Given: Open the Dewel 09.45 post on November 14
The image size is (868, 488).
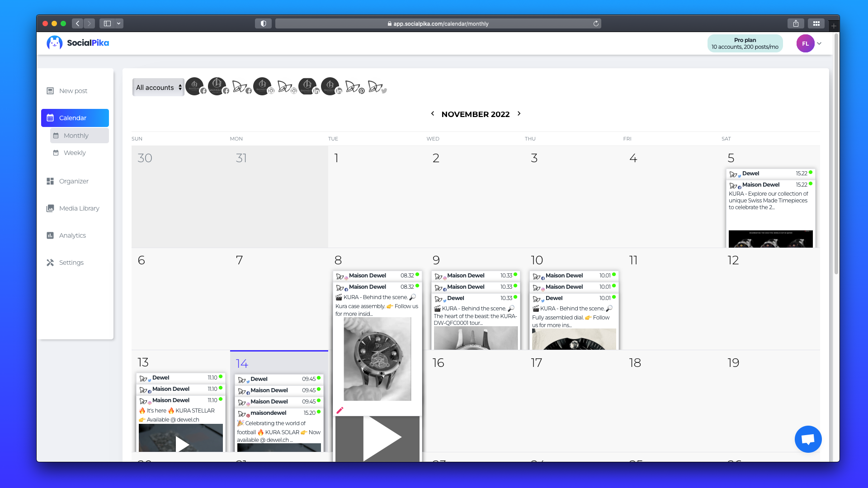Looking at the screenshot, I should (279, 379).
